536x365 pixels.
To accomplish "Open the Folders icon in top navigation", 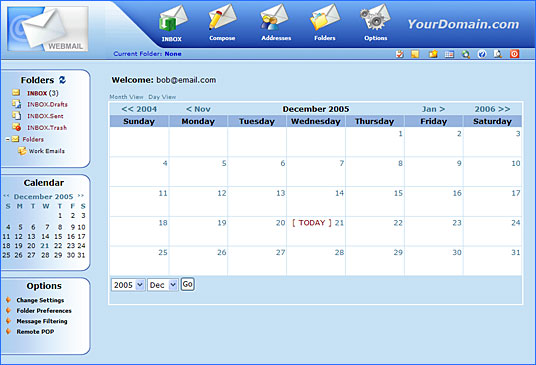I will point(325,17).
